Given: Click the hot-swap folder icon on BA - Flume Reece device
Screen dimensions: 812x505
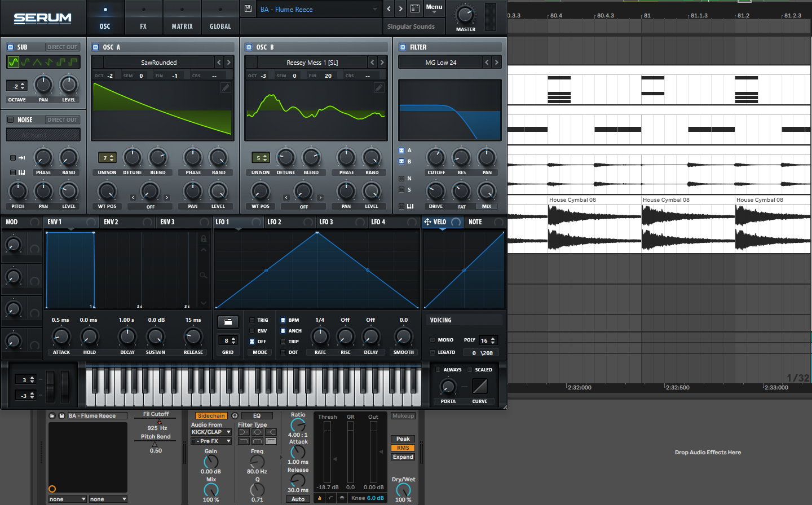Looking at the screenshot, I should [52, 416].
